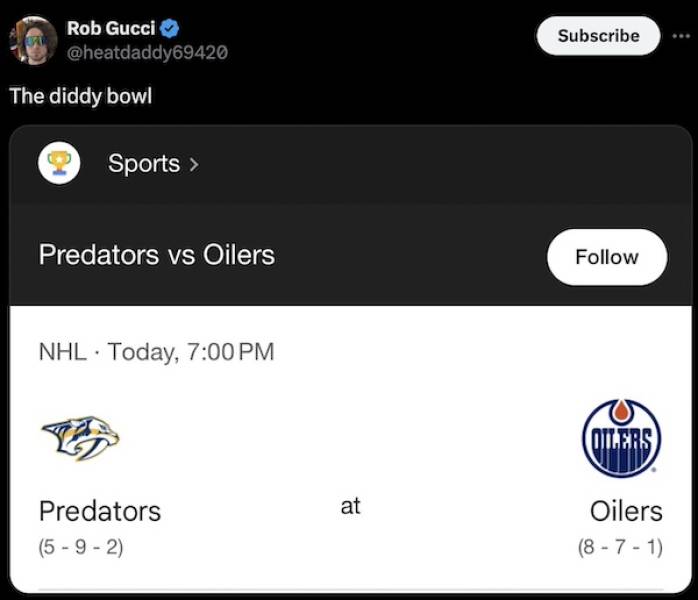This screenshot has height=600, width=698.
Task: Open the Sports category label
Action: pyautogui.click(x=144, y=163)
